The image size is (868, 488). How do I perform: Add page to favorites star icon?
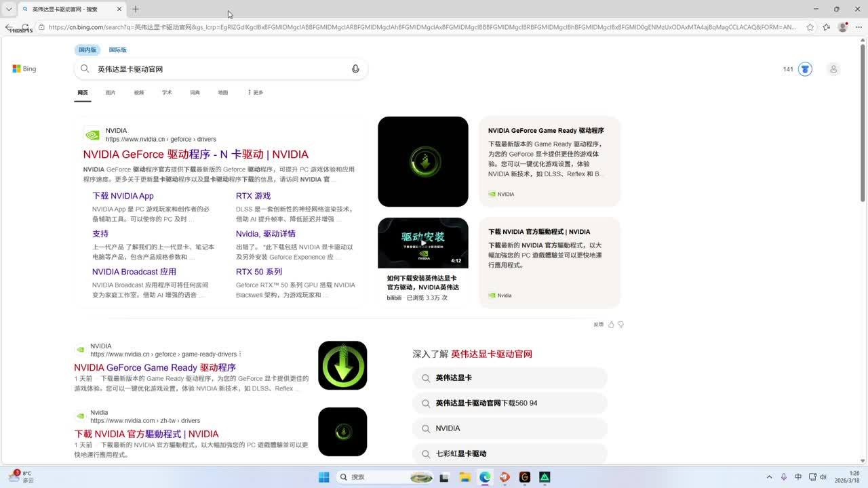[810, 27]
